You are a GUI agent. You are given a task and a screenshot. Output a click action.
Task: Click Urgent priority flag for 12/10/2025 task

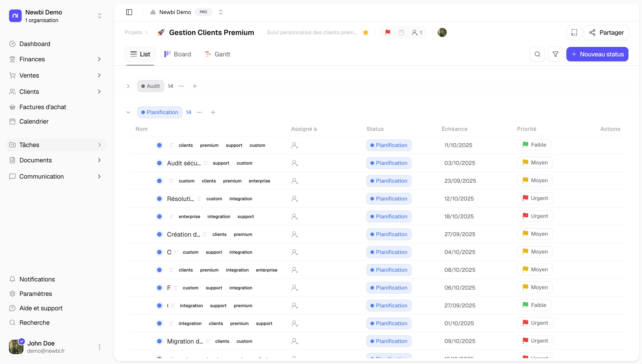coord(535,198)
